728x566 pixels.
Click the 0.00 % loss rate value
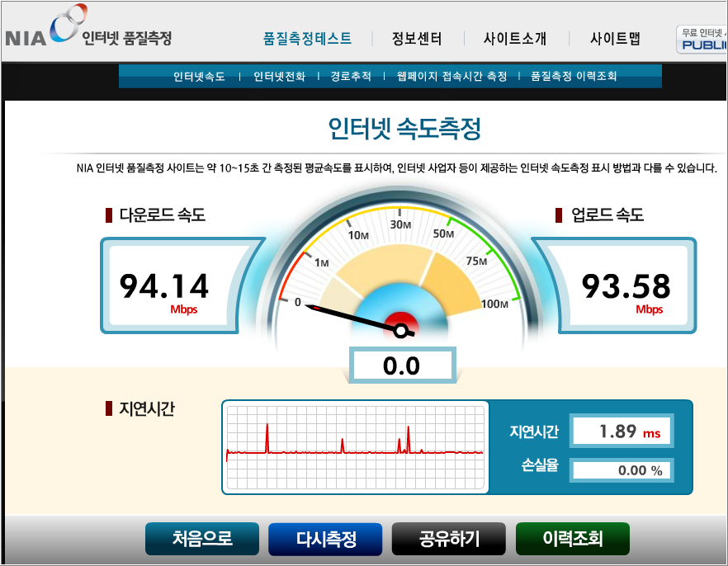pos(622,470)
